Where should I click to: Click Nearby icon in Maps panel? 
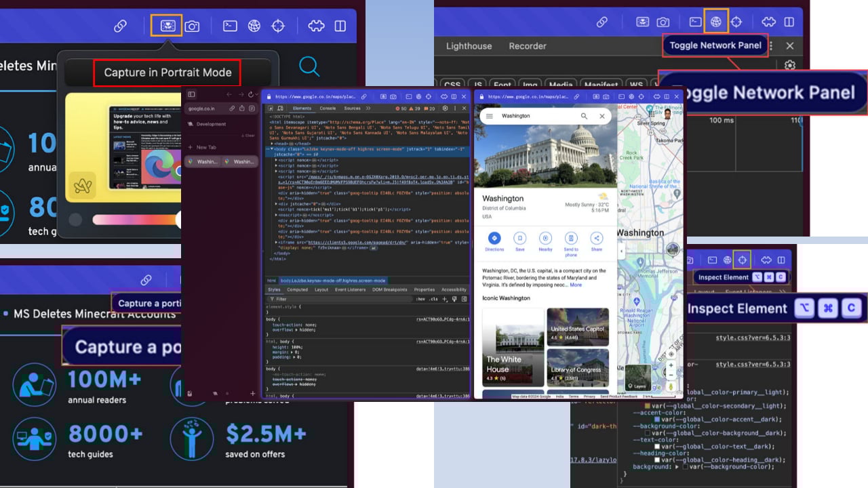pos(545,238)
